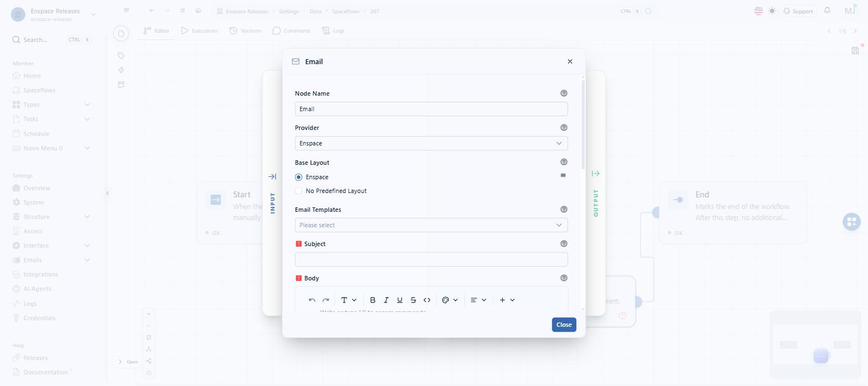Select No Predefined Layout radio

(299, 191)
